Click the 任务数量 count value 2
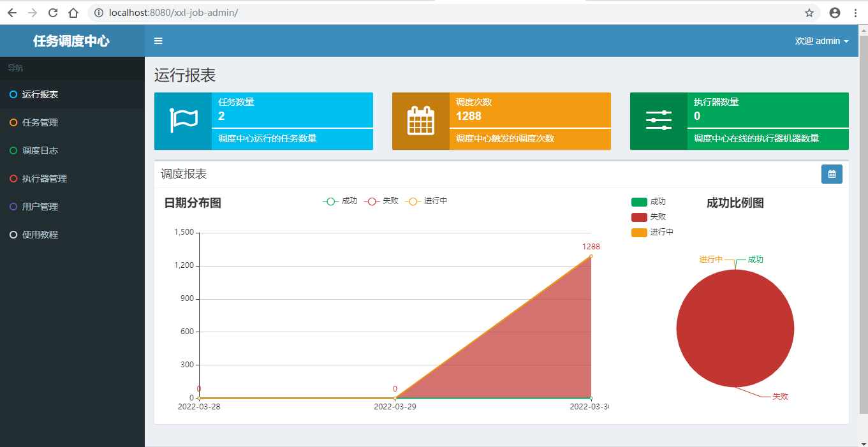 coord(221,116)
